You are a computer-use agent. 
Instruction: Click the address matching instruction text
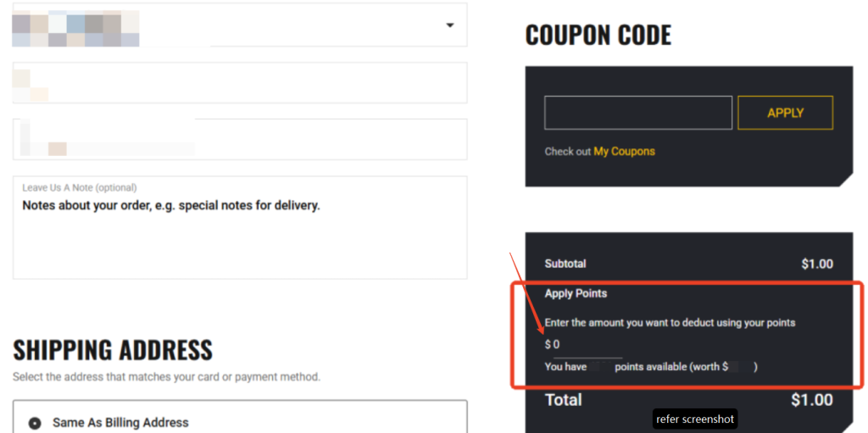pos(166,376)
